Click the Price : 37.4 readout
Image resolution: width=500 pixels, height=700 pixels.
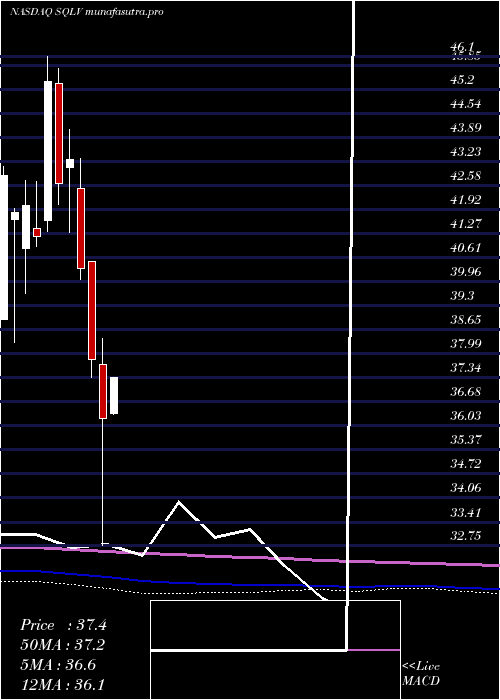[x=63, y=625]
